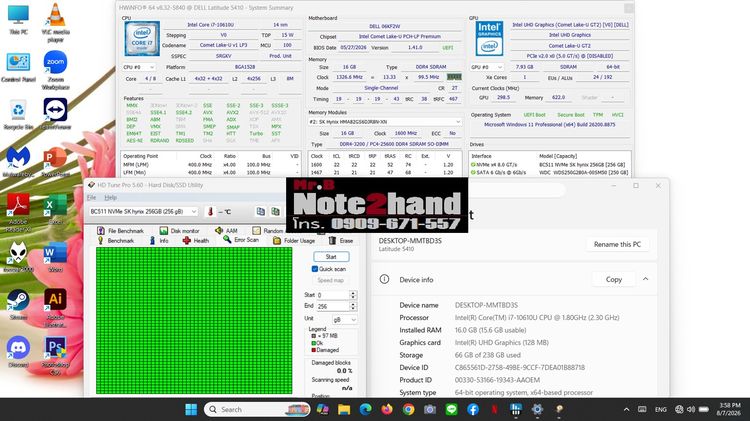Open the Adobe Reader desktop shortcut
This screenshot has height=421, width=750.
[18, 212]
